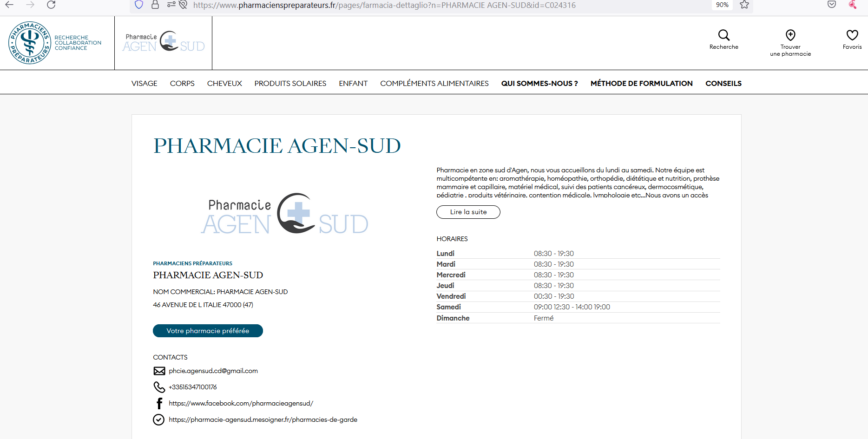Open the CHEVEUX menu
This screenshot has width=868, height=439.
(x=224, y=84)
